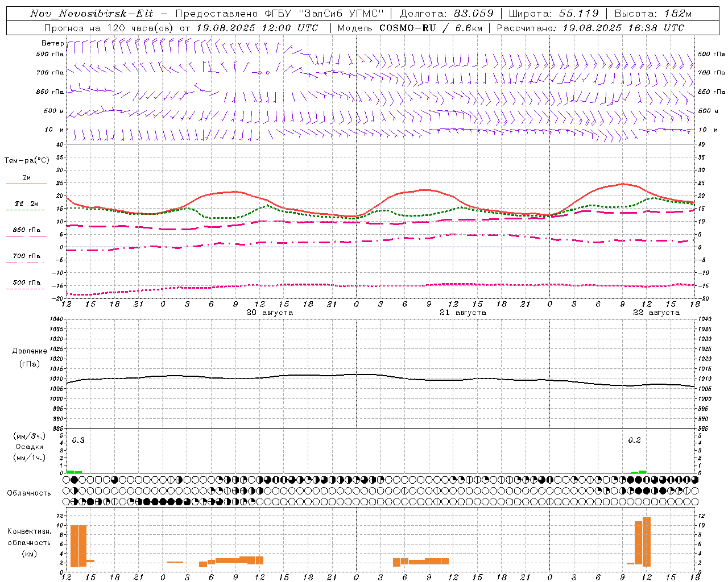Screen dimensions: 728x582
Task: Click the (мм/1ч.) precipitation unit label
Action: coord(30,458)
